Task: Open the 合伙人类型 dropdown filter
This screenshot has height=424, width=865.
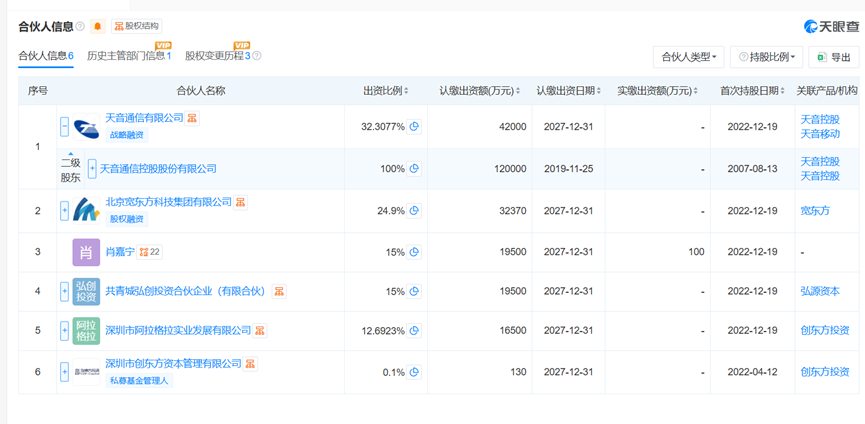Action: [688, 57]
